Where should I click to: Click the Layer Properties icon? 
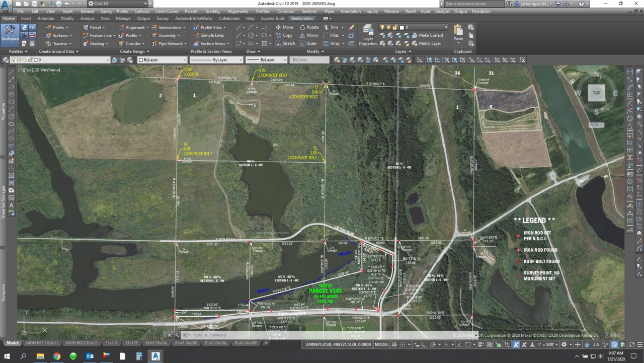[x=368, y=35]
